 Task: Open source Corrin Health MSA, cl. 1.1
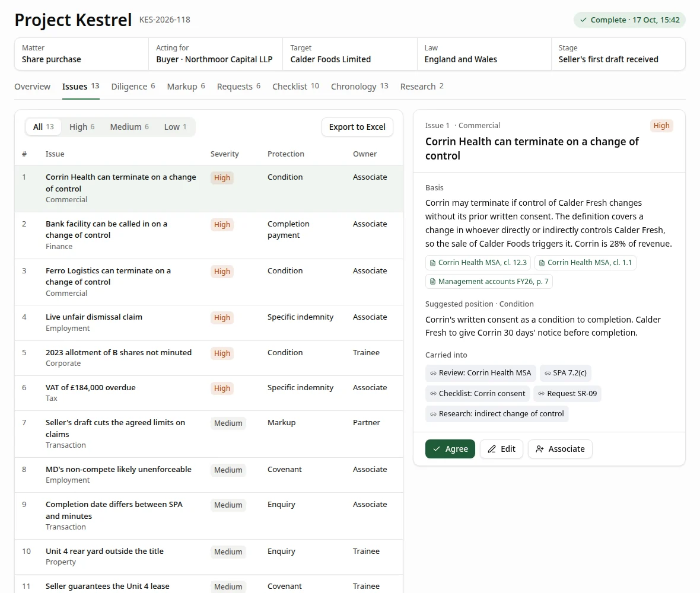click(x=585, y=263)
